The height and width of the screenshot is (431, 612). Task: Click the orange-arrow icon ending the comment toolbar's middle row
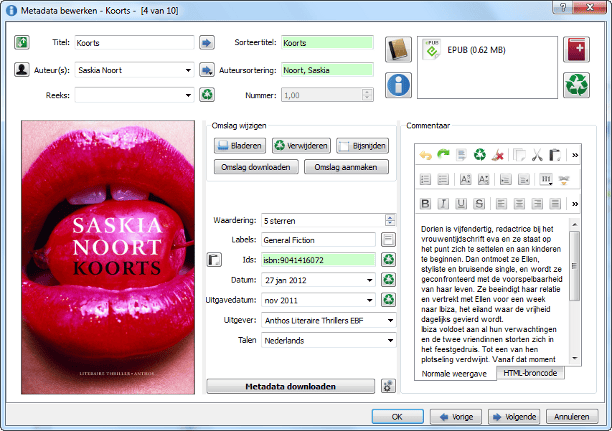point(564,180)
